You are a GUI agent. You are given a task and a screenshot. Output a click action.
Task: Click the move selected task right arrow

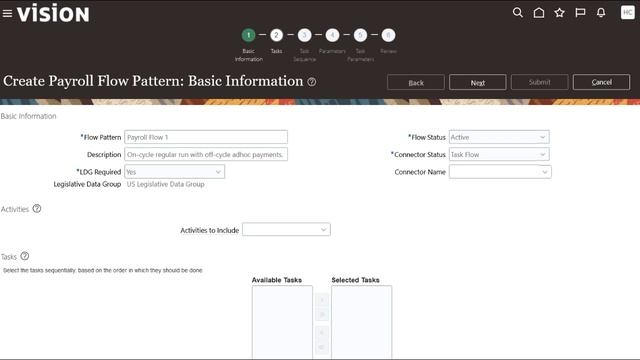point(322,300)
